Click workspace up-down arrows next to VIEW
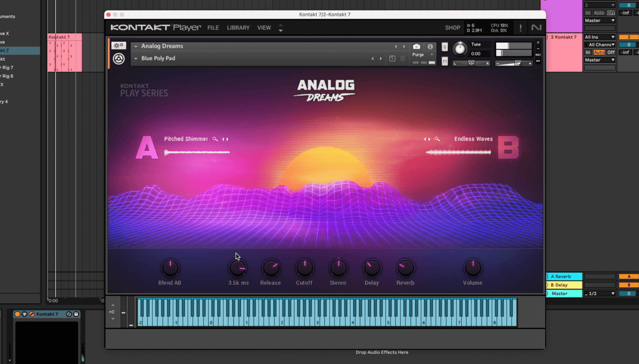Screen dimensions: 639x364 (x=281, y=28)
